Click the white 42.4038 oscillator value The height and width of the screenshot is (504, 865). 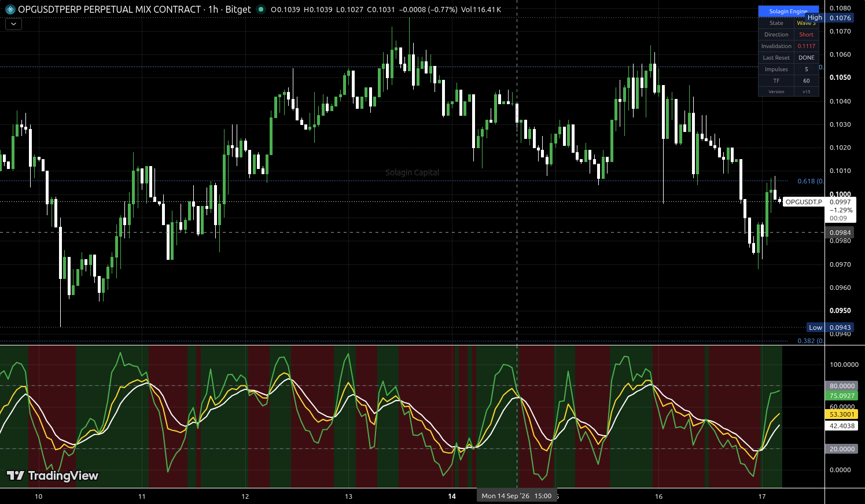pyautogui.click(x=842, y=426)
